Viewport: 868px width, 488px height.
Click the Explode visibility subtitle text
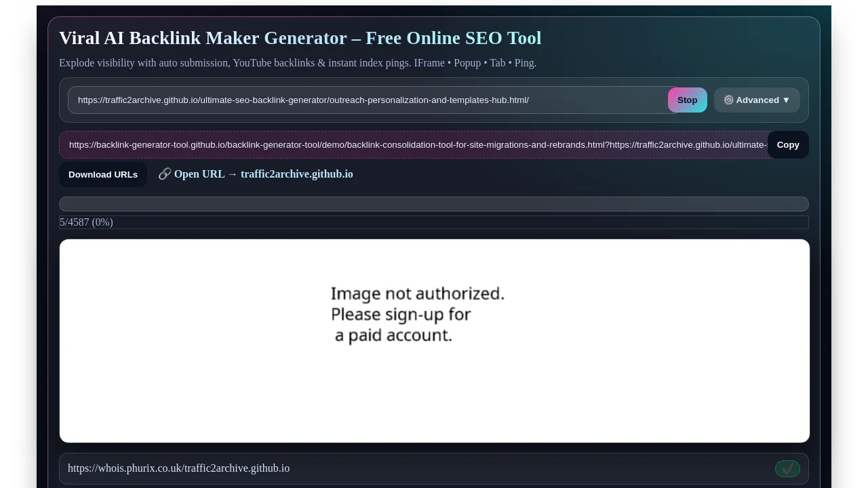point(298,63)
